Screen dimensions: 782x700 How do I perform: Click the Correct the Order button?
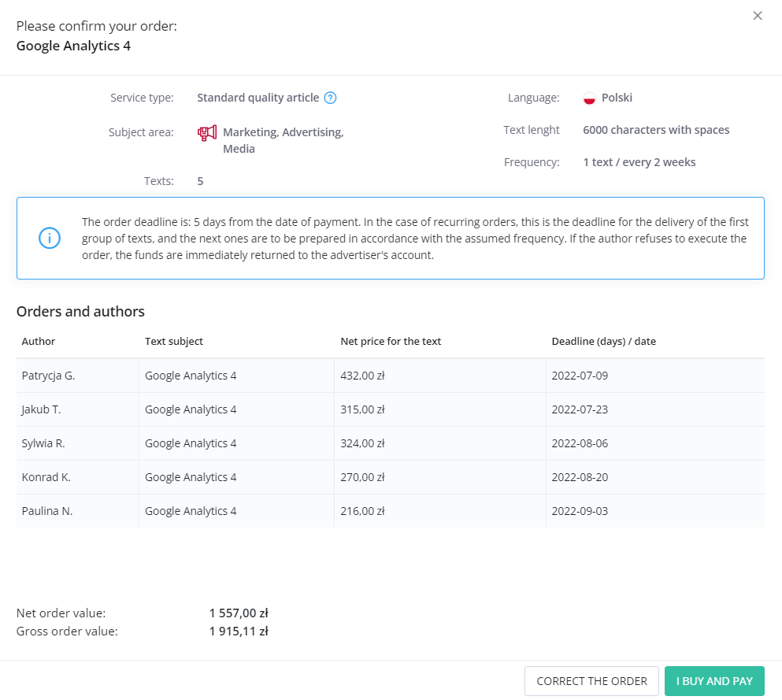coord(591,681)
